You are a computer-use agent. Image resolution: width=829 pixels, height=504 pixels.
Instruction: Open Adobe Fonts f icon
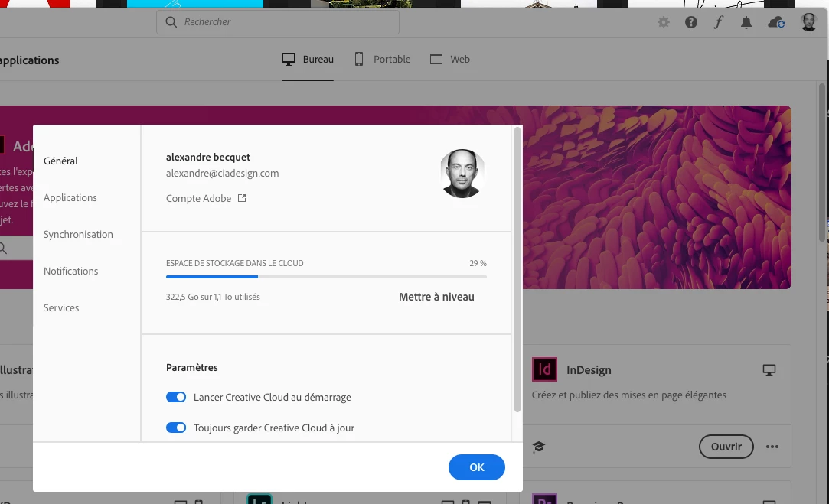(719, 22)
